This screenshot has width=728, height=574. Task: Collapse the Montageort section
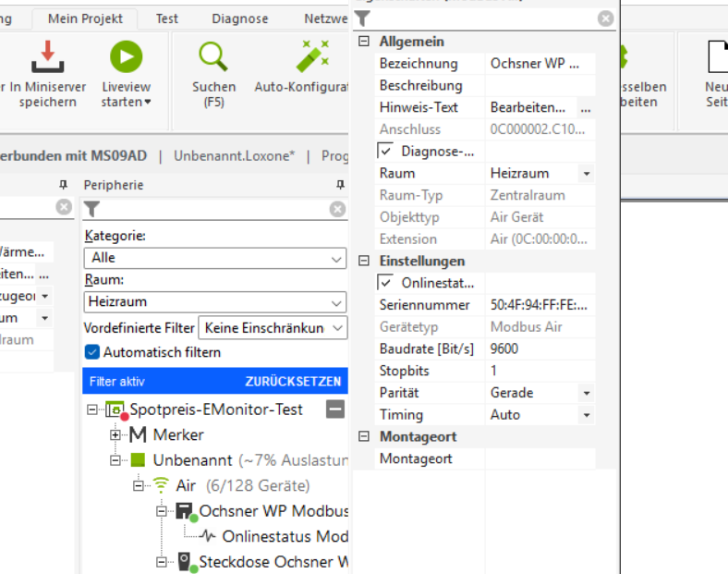364,436
